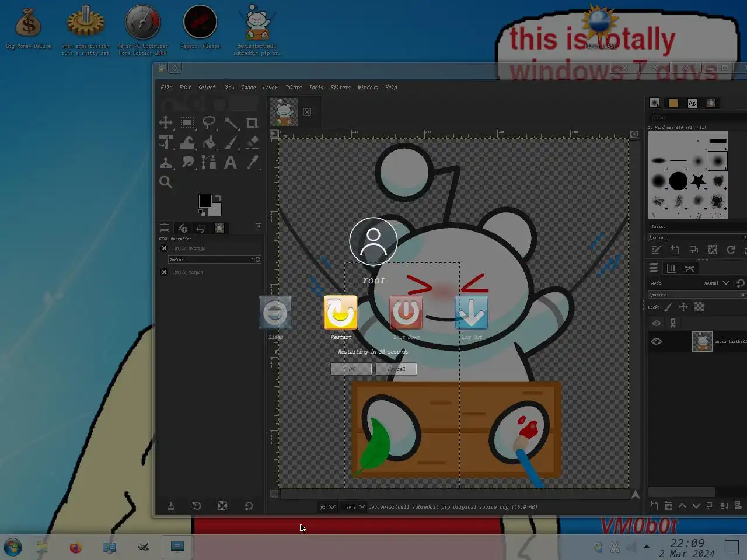The width and height of the screenshot is (747, 560).
Task: Toggle the Sample average checkbox
Action: click(164, 249)
